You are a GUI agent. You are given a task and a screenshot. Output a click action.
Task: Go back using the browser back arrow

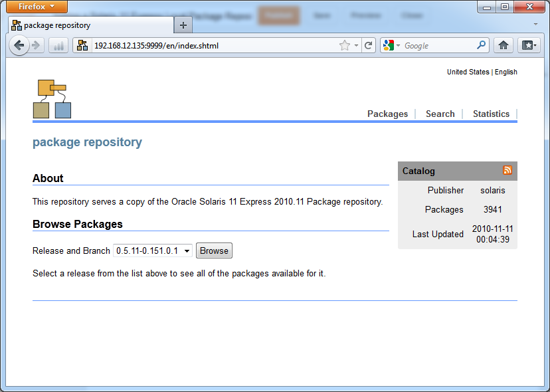tap(19, 45)
